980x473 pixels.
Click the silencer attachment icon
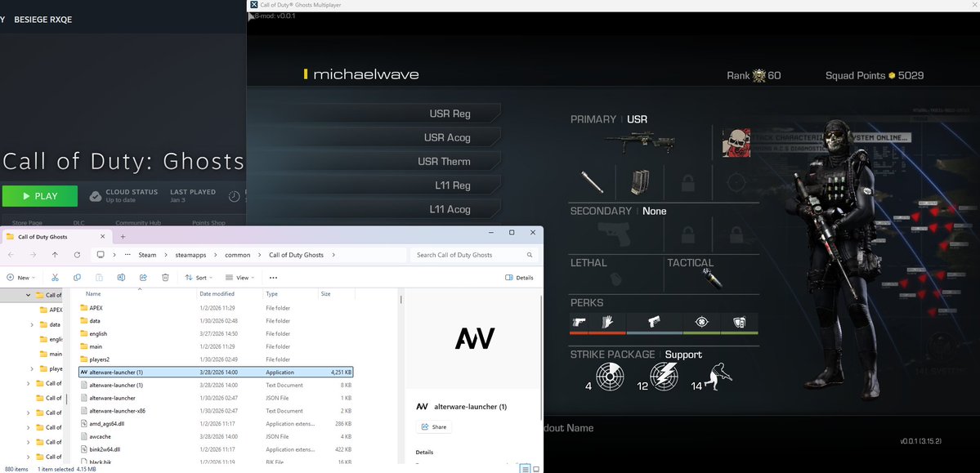[x=591, y=182]
